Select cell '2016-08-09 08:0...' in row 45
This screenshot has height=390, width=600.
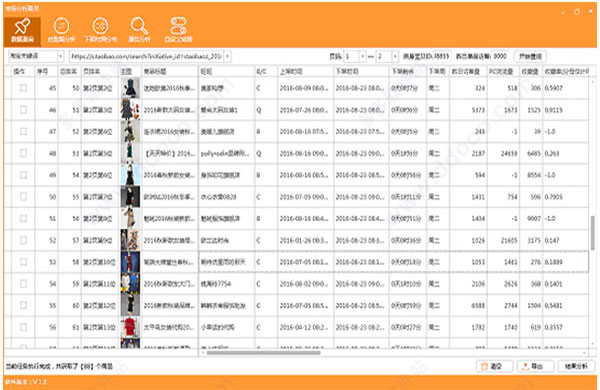pyautogui.click(x=304, y=88)
